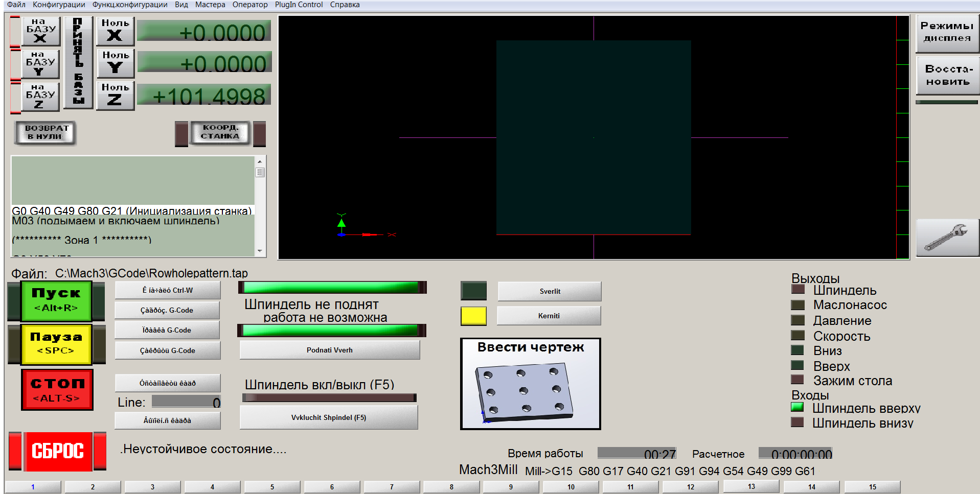The height and width of the screenshot is (494, 980).
Task: Click the Podnati Vverh button
Action: (330, 350)
